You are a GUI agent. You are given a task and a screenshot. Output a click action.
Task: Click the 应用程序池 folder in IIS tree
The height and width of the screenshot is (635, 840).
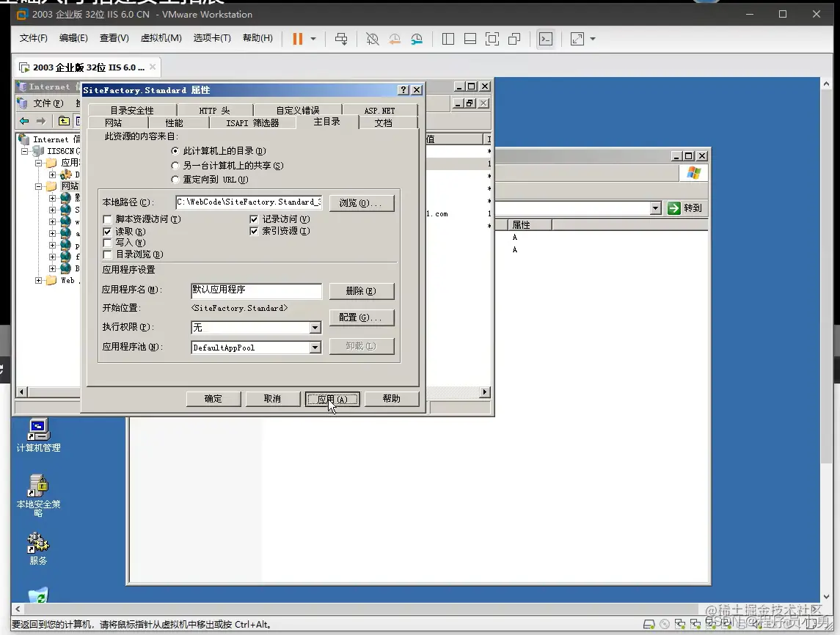point(64,162)
